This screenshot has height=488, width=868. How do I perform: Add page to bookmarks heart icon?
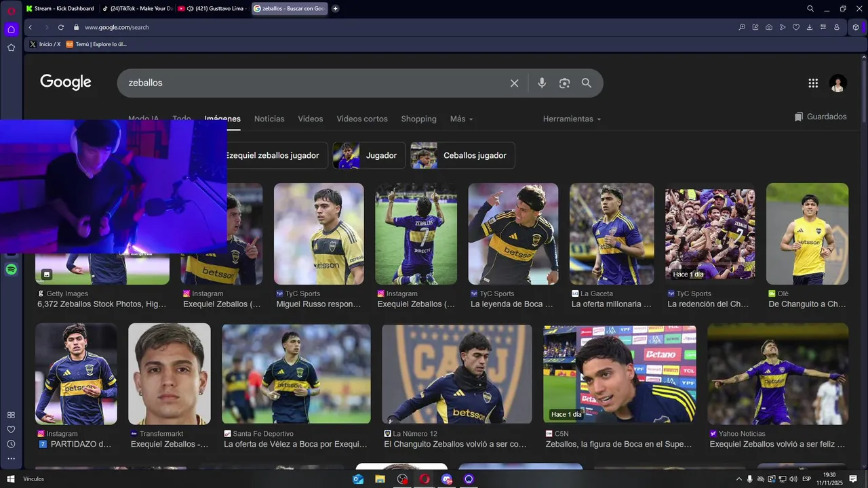(x=796, y=27)
